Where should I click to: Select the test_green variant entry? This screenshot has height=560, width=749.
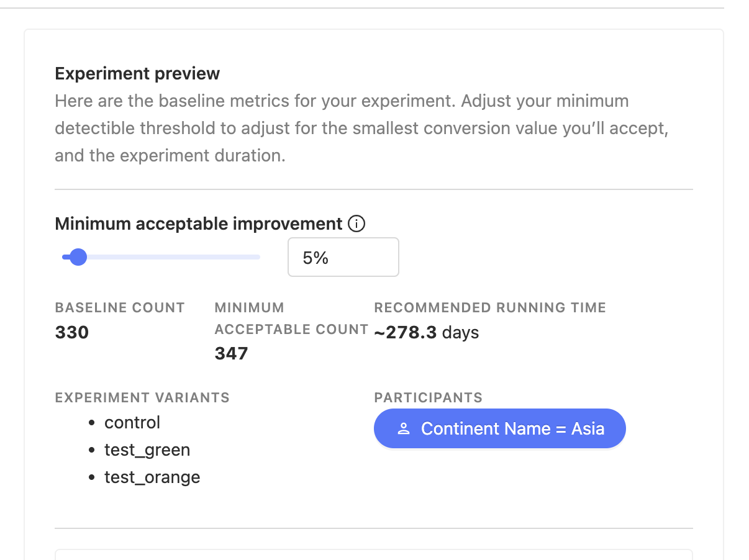147,449
